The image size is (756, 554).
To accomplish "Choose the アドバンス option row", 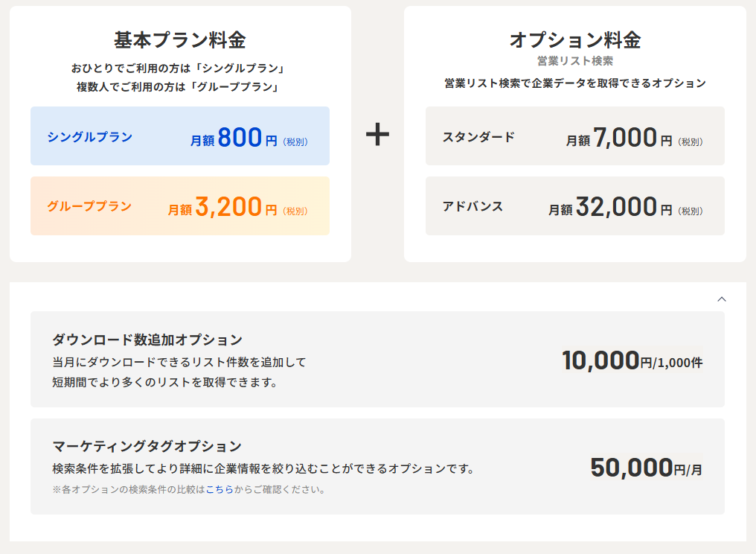I will click(575, 206).
